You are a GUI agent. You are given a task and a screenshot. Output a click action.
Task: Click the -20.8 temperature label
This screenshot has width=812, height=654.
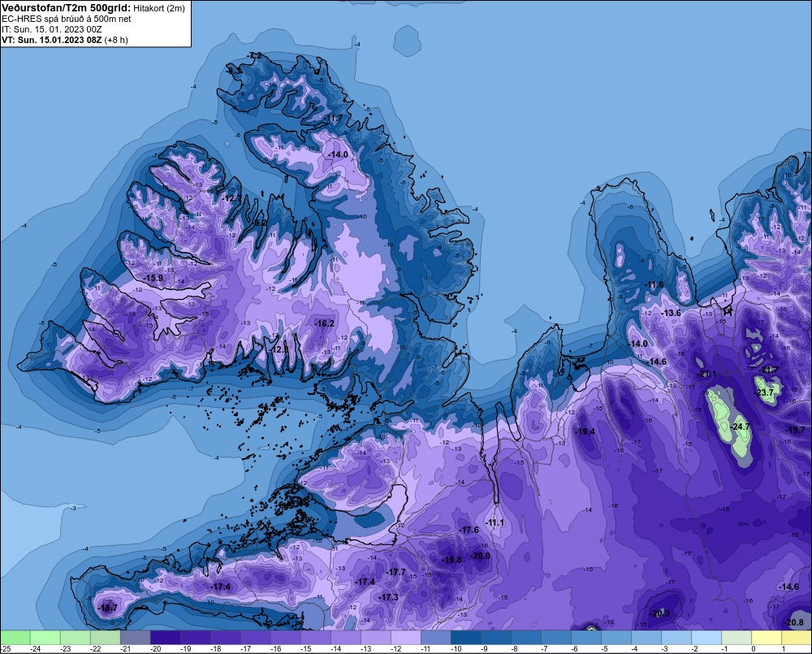coord(794,622)
